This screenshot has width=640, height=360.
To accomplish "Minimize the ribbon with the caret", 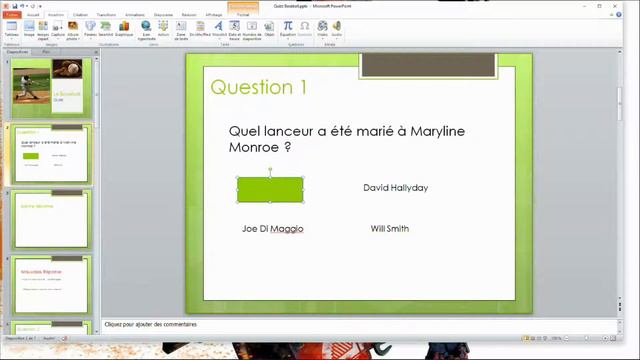I will click(611, 15).
